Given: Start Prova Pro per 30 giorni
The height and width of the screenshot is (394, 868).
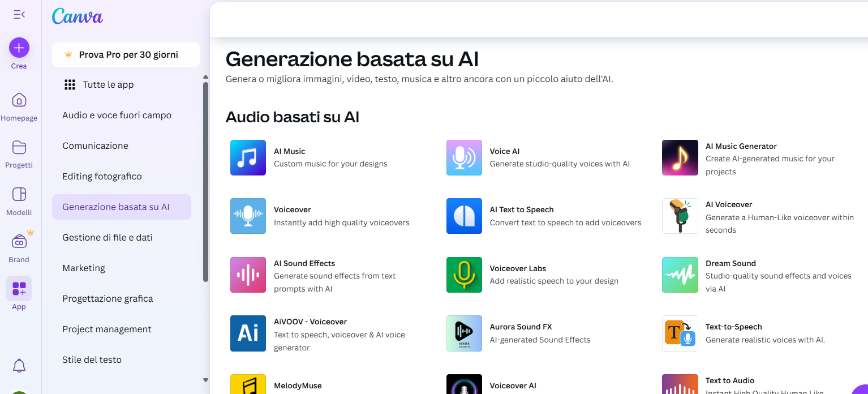Looking at the screenshot, I should [126, 54].
